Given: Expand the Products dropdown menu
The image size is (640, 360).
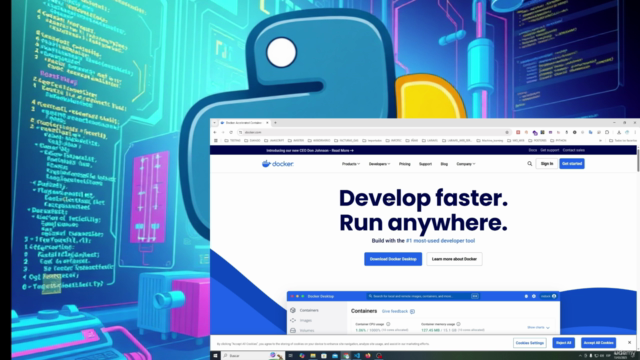Looking at the screenshot, I should coord(351,164).
